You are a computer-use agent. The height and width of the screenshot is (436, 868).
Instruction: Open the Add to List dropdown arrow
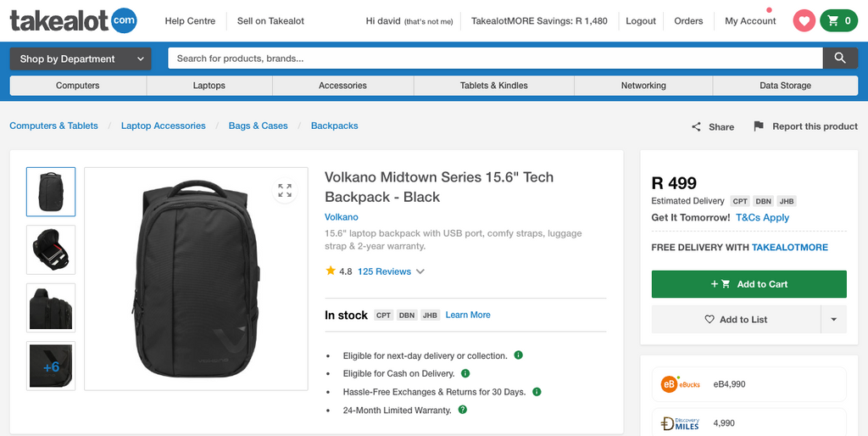833,319
